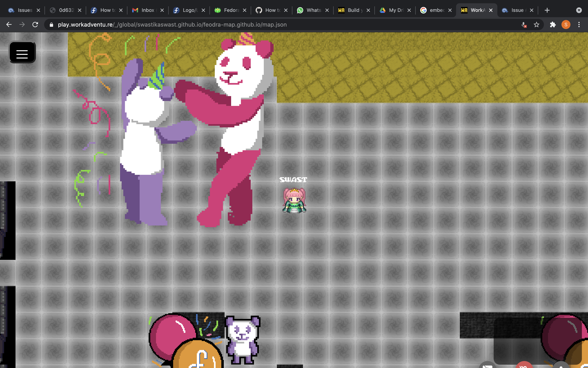Close the Issue # tab
Image resolution: width=588 pixels, height=368 pixels.
point(532,10)
